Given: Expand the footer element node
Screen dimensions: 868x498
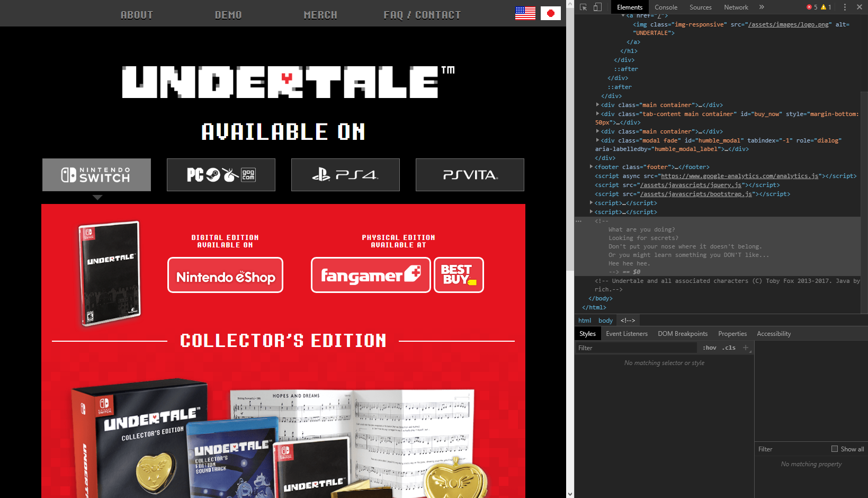Looking at the screenshot, I should [x=591, y=167].
